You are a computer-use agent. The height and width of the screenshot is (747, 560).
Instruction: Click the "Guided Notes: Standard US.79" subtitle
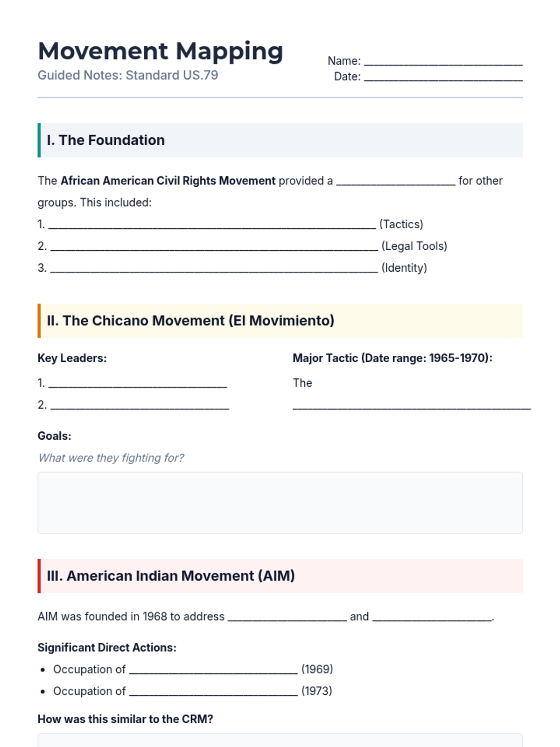click(x=128, y=75)
